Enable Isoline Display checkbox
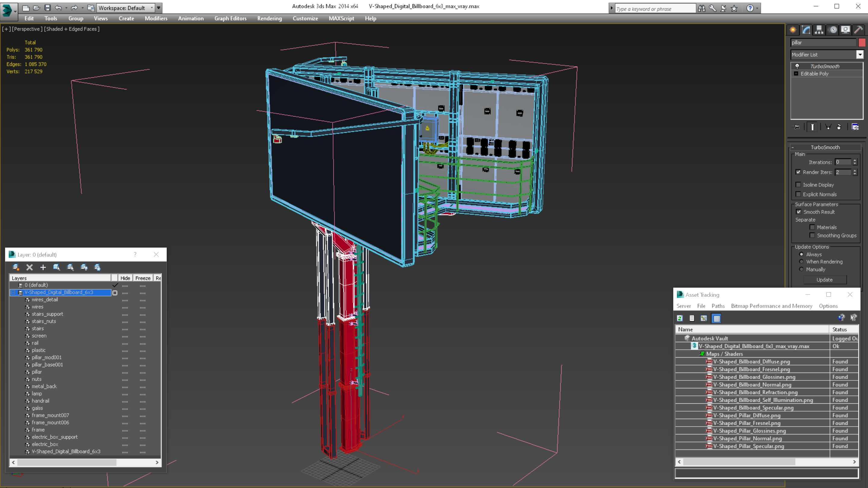This screenshot has height=488, width=868. pos(798,185)
